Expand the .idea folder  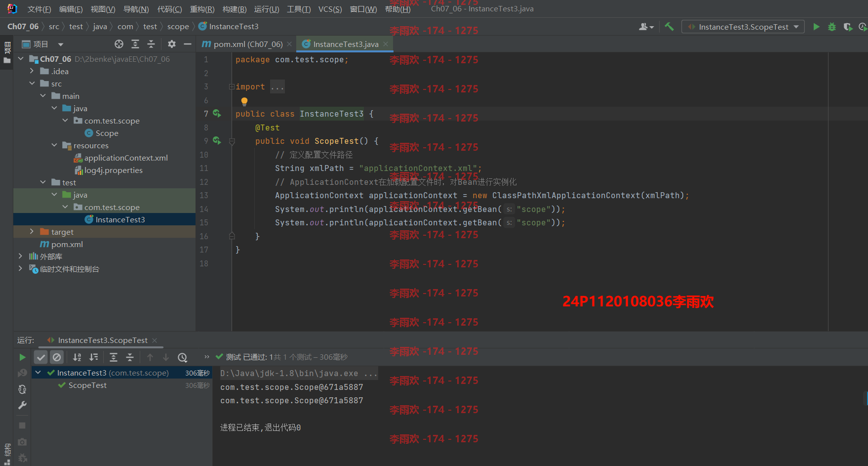pos(32,71)
